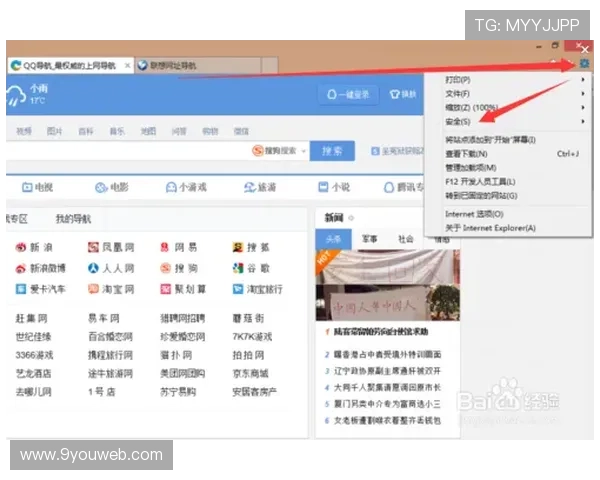Click the 一键登录 button

coord(348,95)
